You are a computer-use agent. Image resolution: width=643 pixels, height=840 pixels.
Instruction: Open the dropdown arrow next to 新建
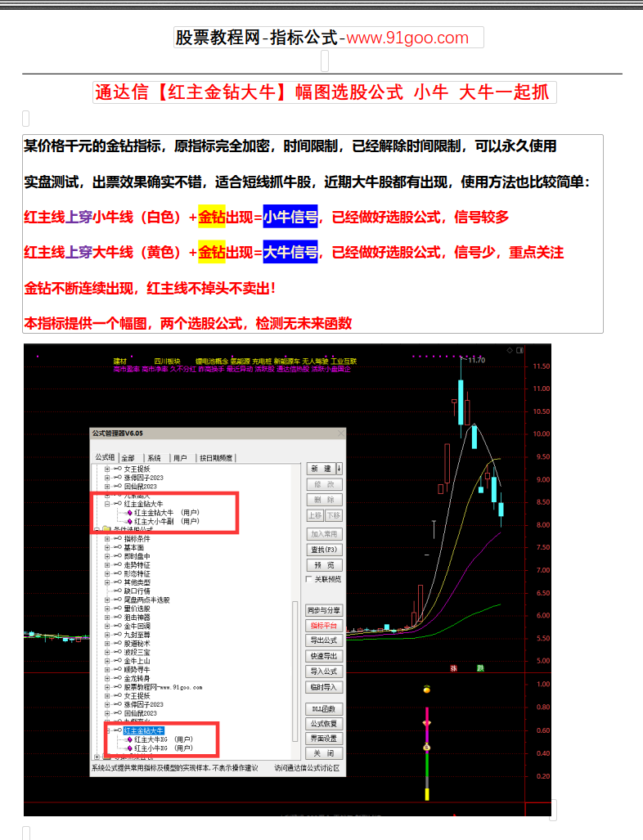339,468
